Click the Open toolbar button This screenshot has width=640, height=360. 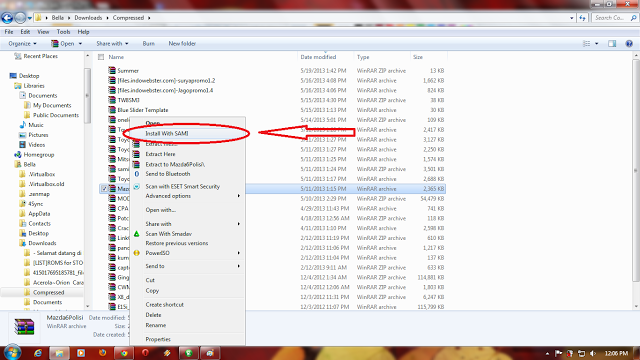(x=63, y=43)
